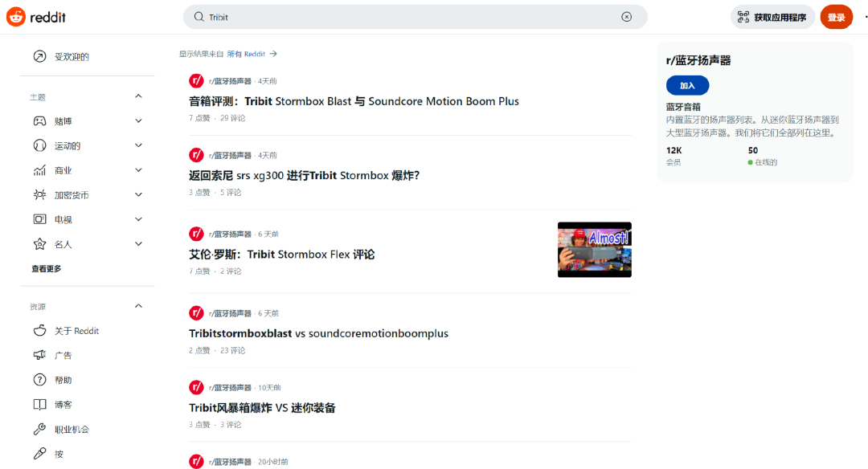Collapse the 资源 section
This screenshot has height=469, width=868.
(x=138, y=306)
